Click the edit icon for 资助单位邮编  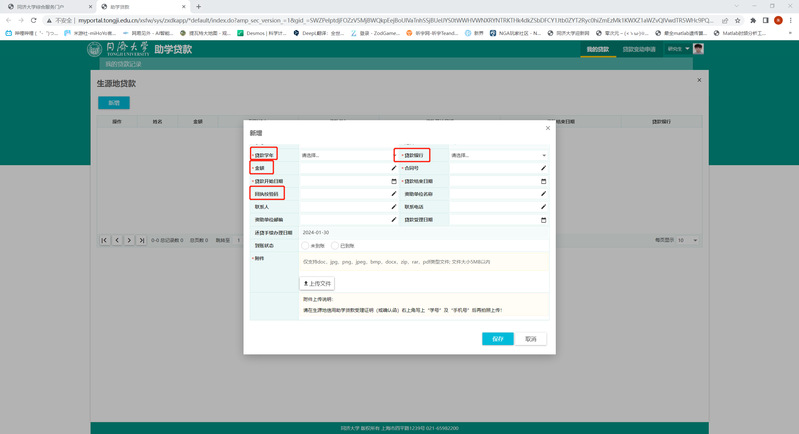pos(394,219)
